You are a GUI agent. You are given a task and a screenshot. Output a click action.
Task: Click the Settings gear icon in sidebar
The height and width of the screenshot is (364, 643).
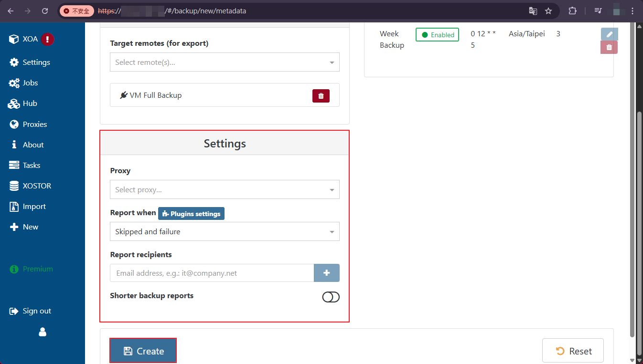(x=14, y=62)
